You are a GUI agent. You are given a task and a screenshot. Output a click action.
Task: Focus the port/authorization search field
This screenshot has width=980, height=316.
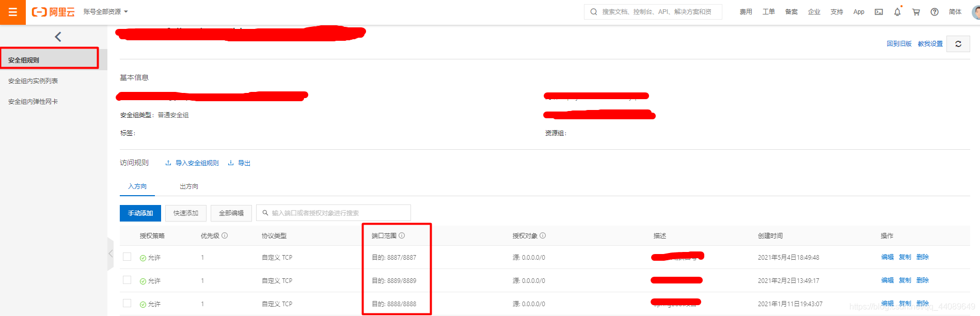click(334, 213)
